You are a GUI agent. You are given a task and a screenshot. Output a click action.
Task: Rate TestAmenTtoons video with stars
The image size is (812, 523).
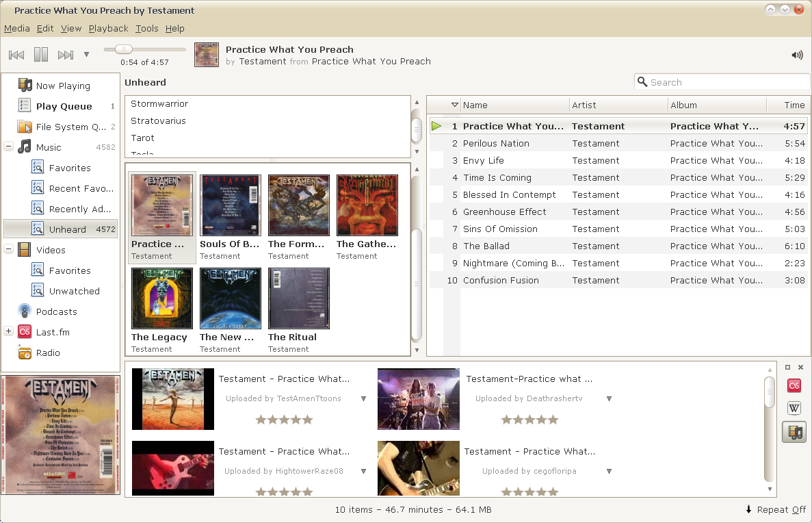[285, 420]
